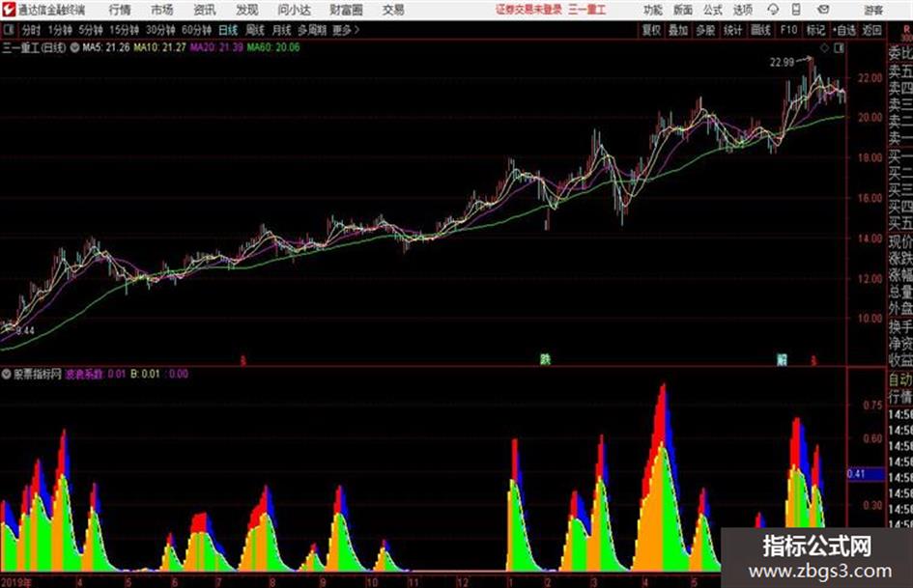Click the 14.00 price axis label
913x588 pixels.
pos(870,238)
